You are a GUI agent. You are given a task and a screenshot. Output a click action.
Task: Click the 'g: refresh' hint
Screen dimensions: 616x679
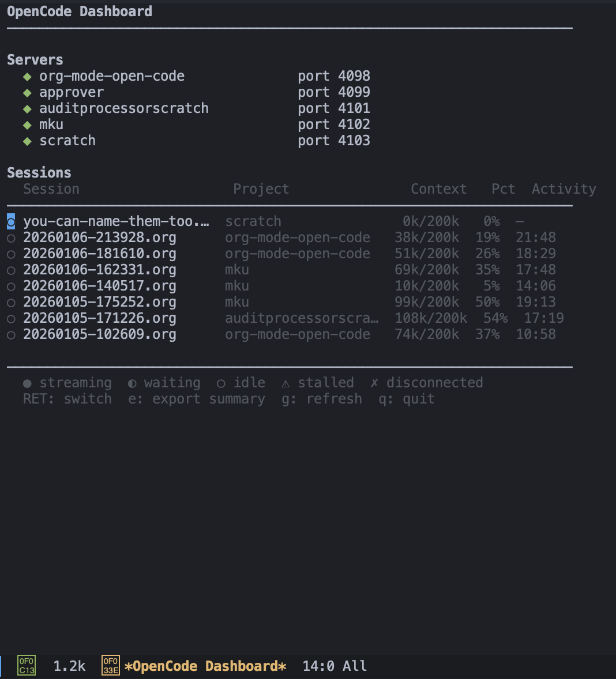point(322,399)
